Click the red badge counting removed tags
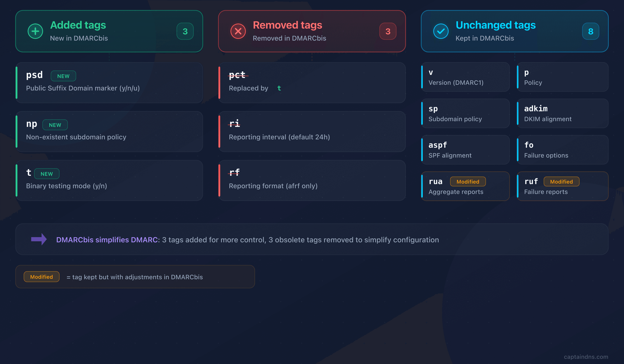This screenshot has width=624, height=364. click(388, 31)
